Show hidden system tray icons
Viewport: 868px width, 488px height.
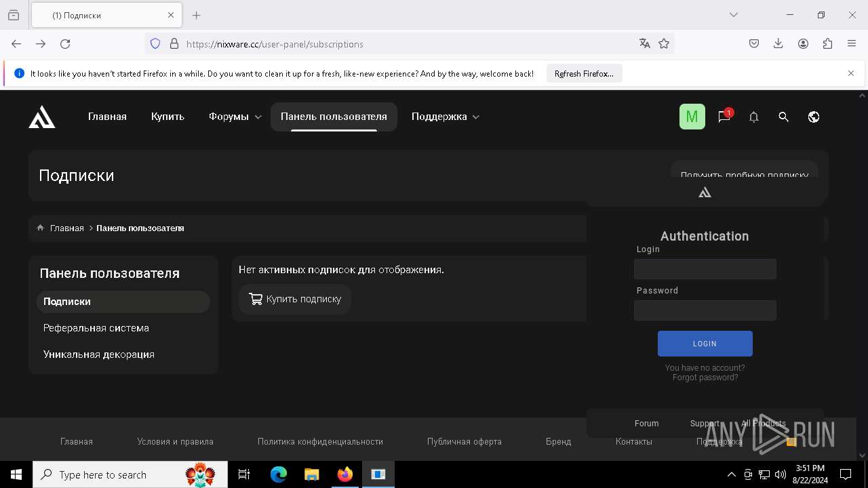(731, 474)
